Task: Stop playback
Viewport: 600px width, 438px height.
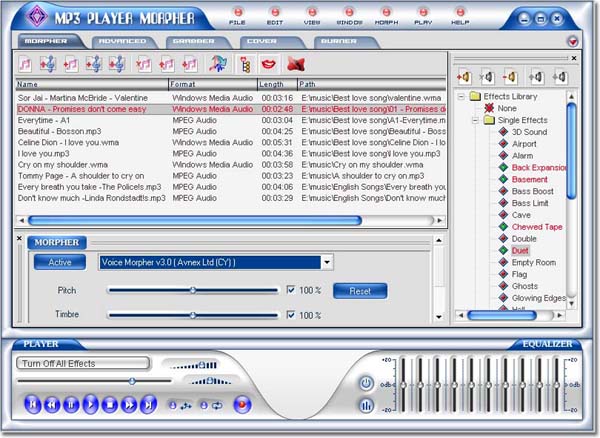Action: 110,404
